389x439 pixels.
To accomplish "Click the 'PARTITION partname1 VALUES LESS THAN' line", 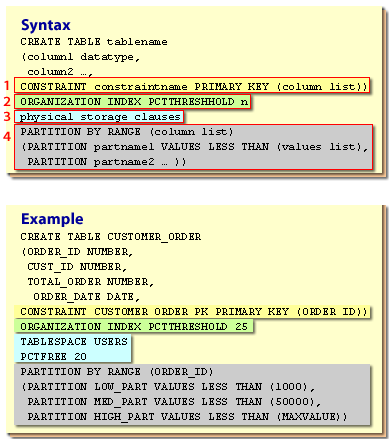I will (194, 147).
